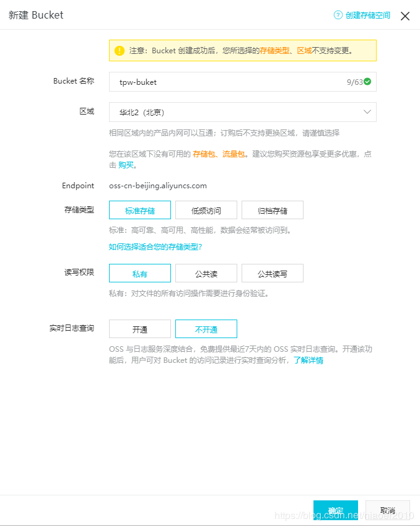Open the 了解详情 link
This screenshot has width=420, height=527.
click(308, 360)
